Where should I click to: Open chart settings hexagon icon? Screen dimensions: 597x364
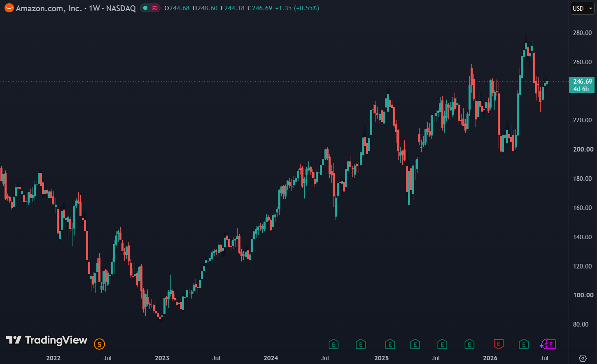(583, 358)
